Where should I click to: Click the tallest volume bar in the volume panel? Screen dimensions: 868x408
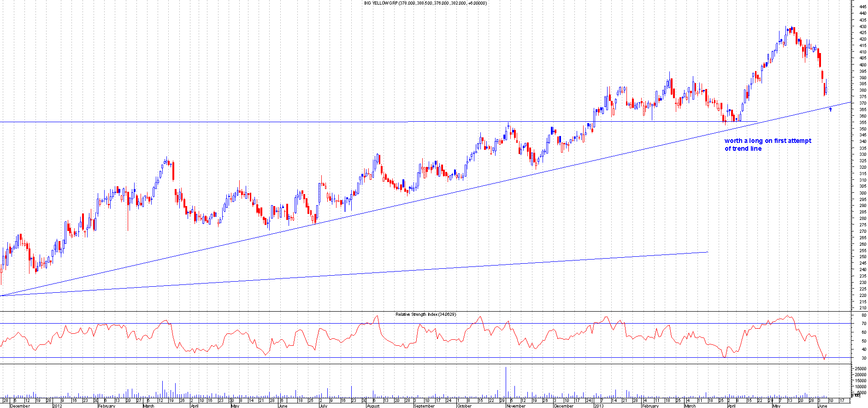click(x=506, y=382)
